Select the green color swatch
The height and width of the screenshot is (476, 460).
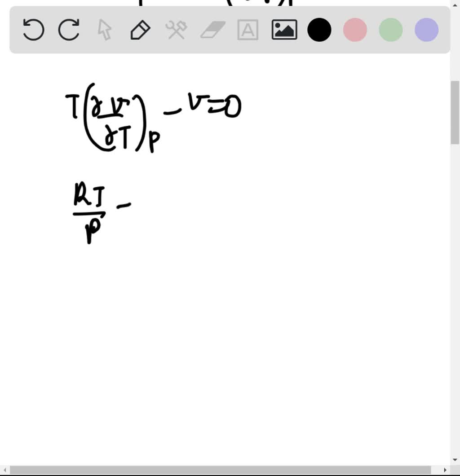(x=390, y=30)
